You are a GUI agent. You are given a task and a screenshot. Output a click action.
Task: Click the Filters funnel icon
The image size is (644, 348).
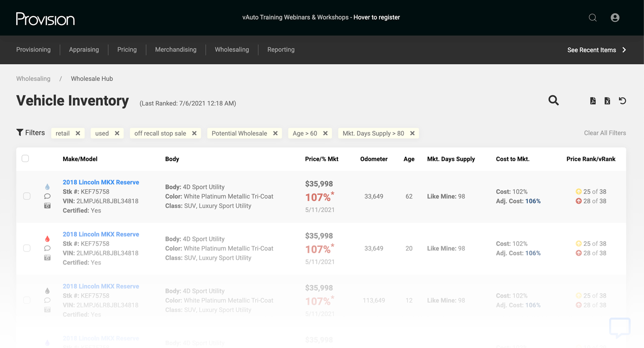tap(19, 133)
